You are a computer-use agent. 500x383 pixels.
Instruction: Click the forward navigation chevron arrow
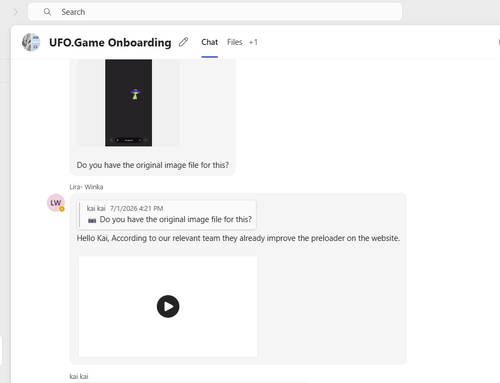(16, 12)
